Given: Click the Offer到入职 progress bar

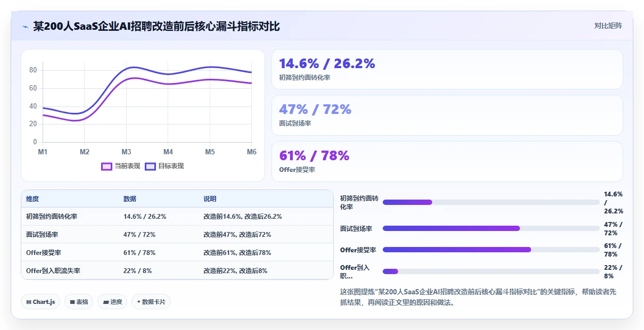Looking at the screenshot, I should point(491,271).
